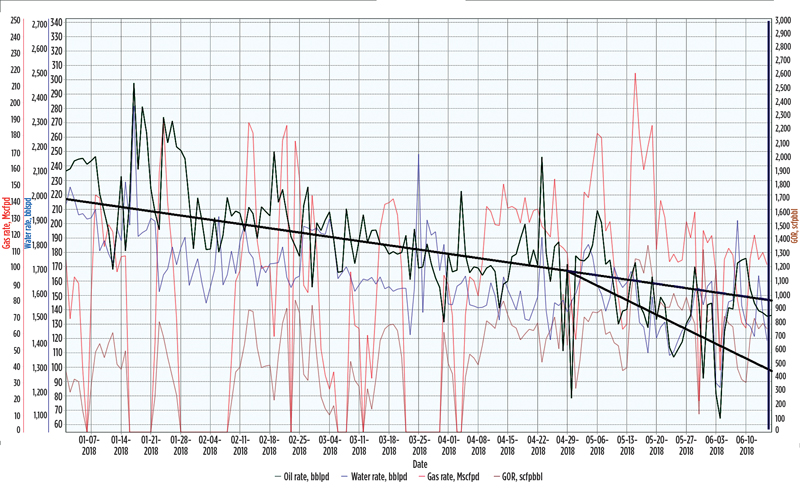Click the Oil rate legend entry
Viewport: 800px width, 488px height.
305,478
